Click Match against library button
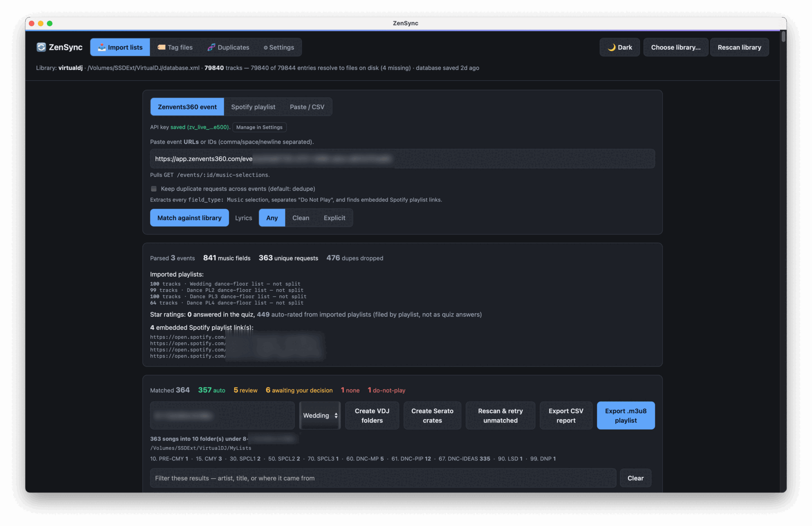 (x=189, y=218)
